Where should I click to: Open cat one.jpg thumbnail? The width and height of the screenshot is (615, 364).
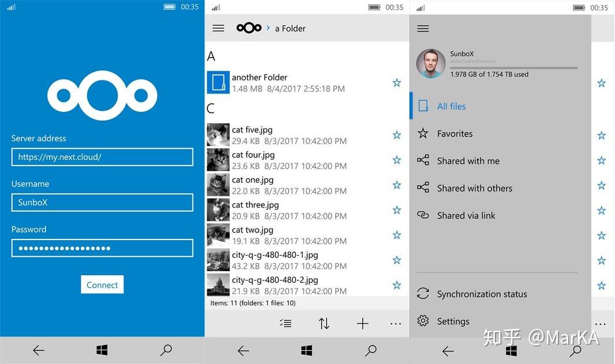218,185
